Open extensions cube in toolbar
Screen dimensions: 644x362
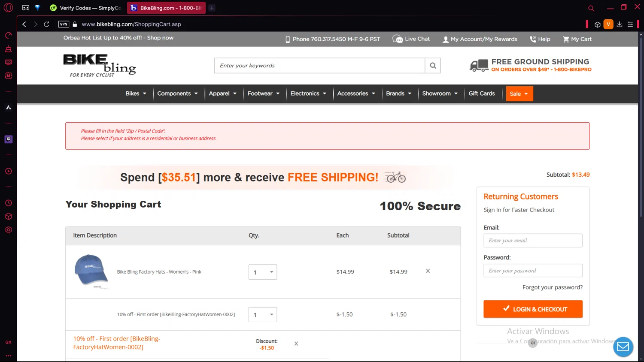[x=597, y=24]
